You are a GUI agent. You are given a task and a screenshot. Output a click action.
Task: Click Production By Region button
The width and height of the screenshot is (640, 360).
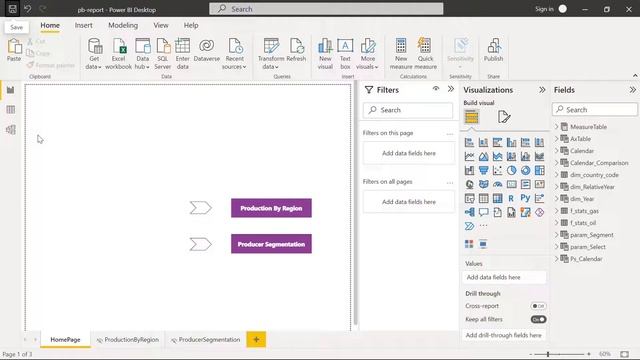271,208
